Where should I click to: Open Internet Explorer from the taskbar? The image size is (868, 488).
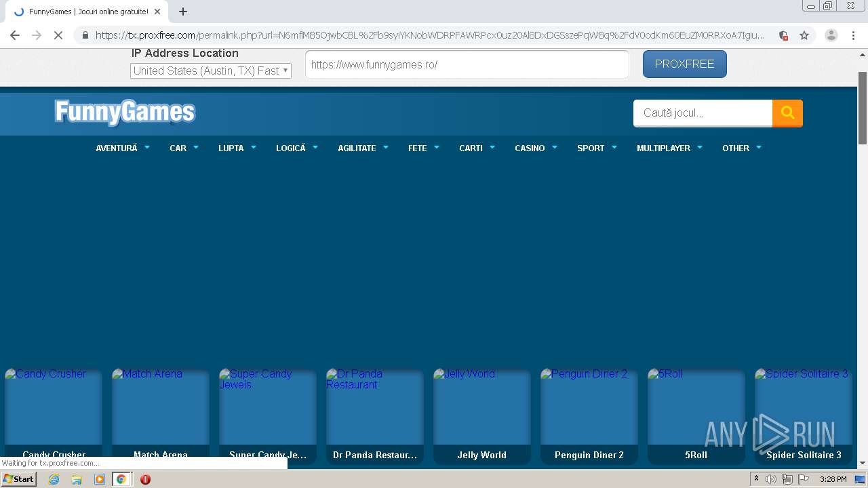point(54,479)
